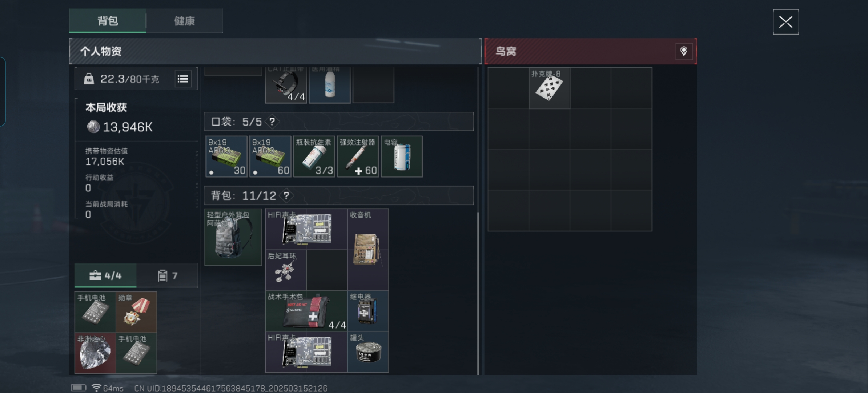Open the safe box 4/4 tab
The height and width of the screenshot is (393, 868).
(105, 275)
